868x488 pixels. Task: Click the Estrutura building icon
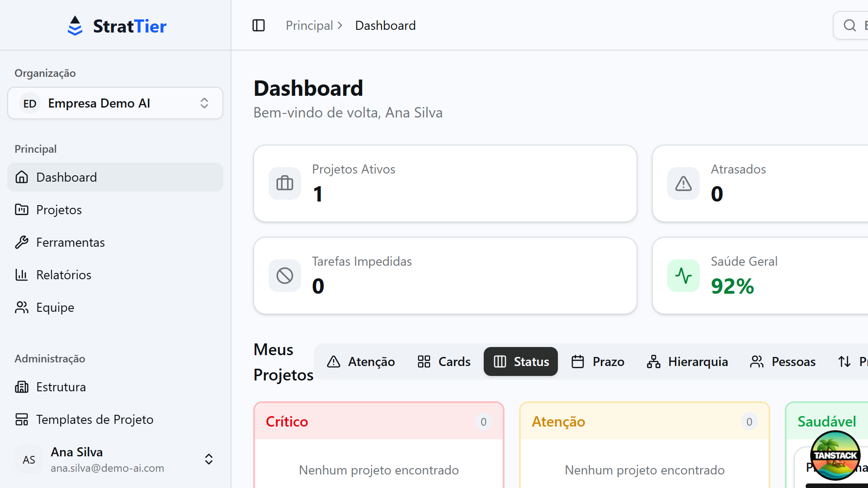pyautogui.click(x=21, y=387)
